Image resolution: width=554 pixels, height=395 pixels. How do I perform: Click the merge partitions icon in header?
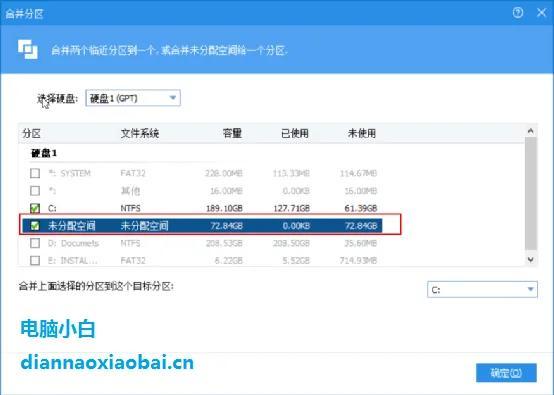pyautogui.click(x=28, y=49)
